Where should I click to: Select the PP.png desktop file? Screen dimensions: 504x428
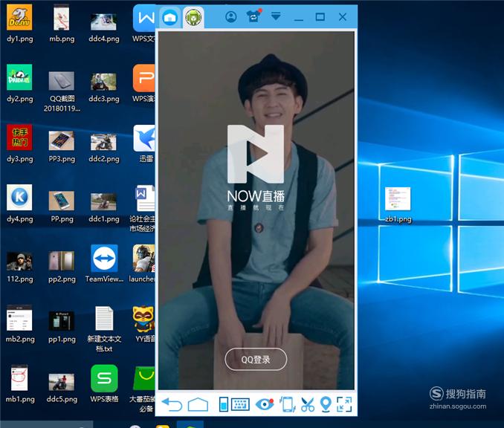click(62, 207)
